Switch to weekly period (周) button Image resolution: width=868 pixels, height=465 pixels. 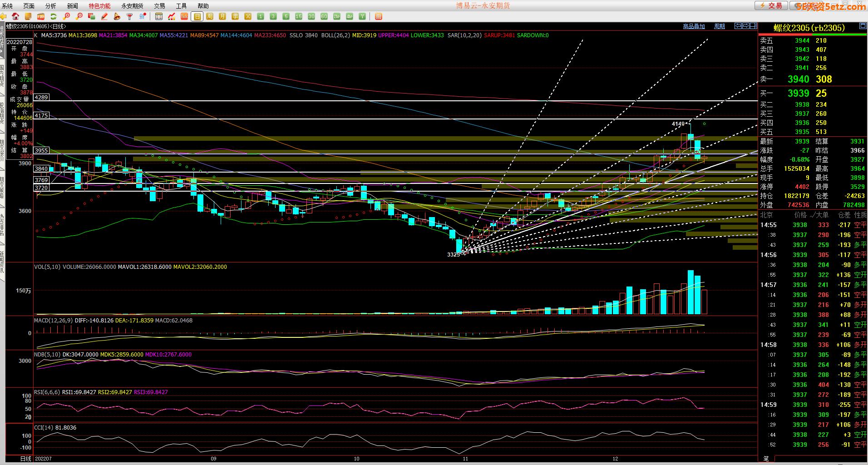point(210,16)
